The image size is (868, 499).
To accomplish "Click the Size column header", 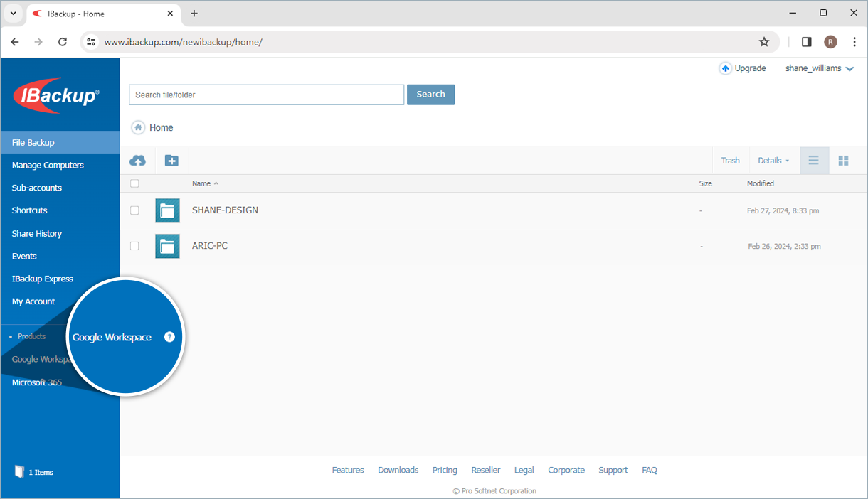I will coord(706,183).
